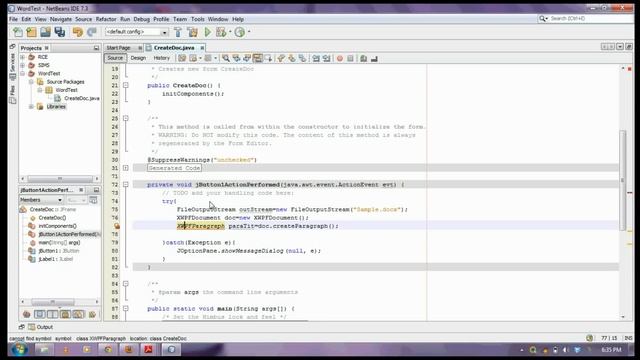640x360 pixels.
Task: Toggle Show Fields filter in Navigator
Action: 40,314
